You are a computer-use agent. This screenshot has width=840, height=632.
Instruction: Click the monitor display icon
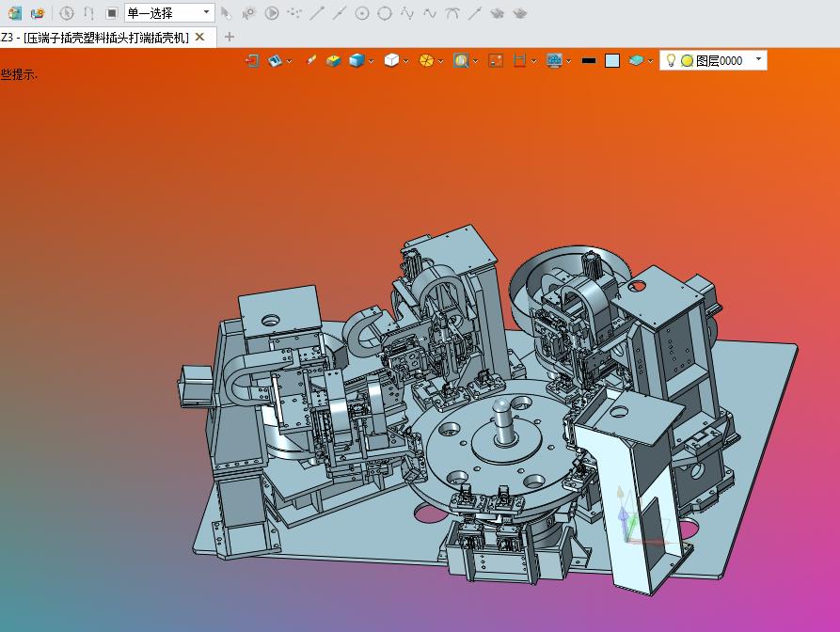click(554, 60)
